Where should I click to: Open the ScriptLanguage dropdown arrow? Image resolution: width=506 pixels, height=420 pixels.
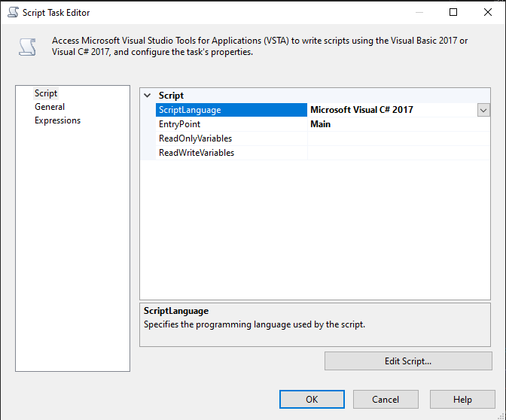coord(483,110)
